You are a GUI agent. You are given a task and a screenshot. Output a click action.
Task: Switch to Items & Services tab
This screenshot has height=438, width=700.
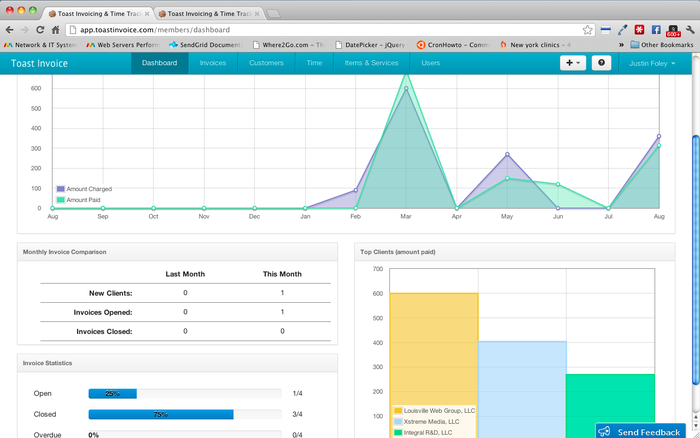[x=370, y=63]
